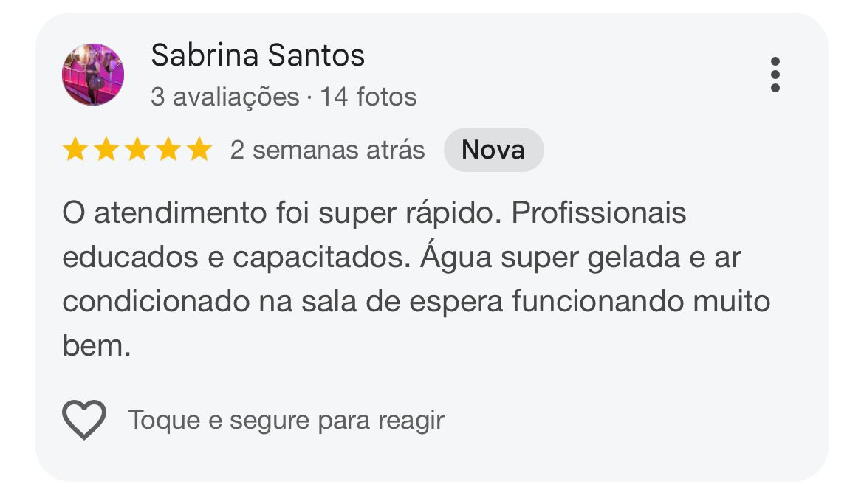Click 'O atendimento foi super rápido' sentence
The image size is (864, 504).
281,213
